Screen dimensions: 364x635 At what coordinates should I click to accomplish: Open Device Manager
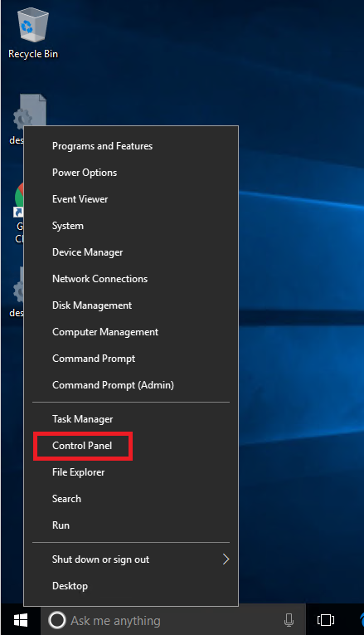pos(87,252)
